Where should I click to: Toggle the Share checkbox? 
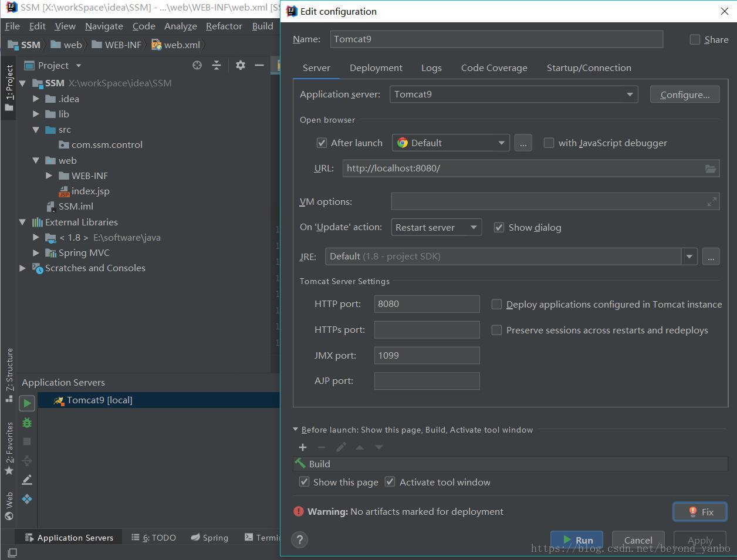[x=695, y=39]
